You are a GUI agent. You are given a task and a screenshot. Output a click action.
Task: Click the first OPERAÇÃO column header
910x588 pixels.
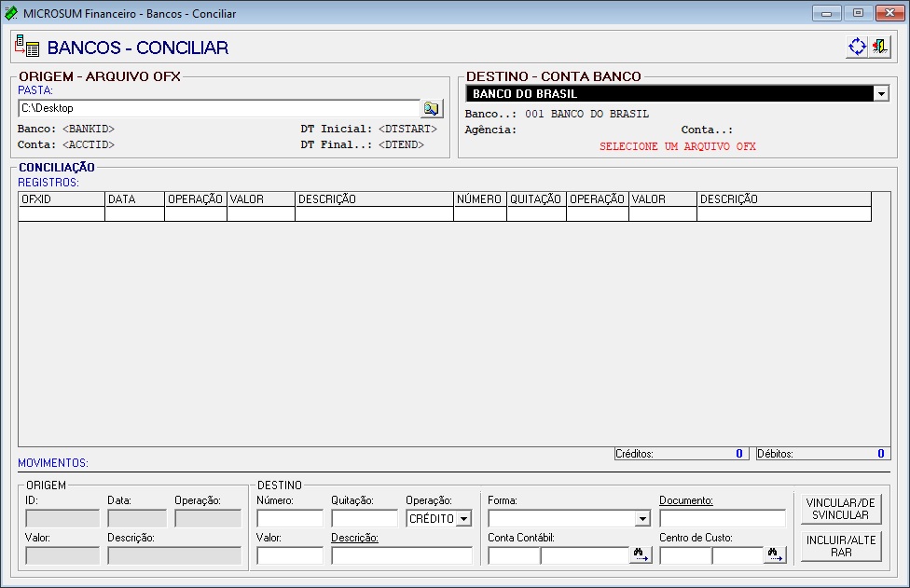[x=196, y=198]
